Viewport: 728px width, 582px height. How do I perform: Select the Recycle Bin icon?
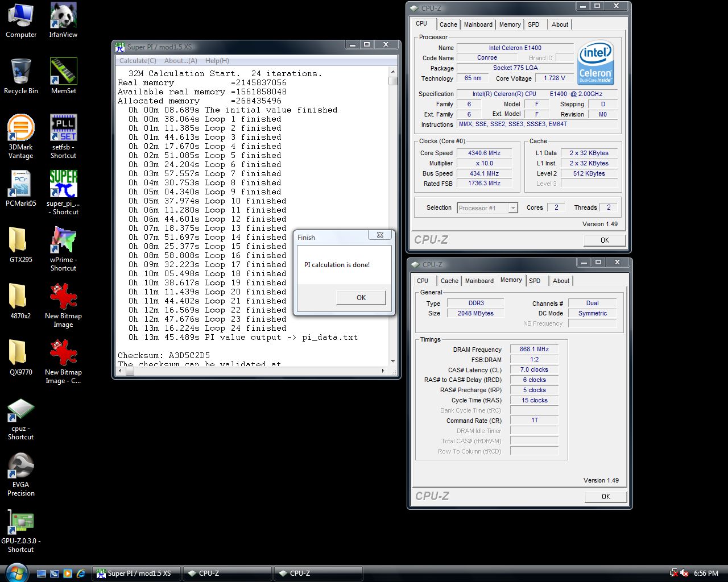pyautogui.click(x=21, y=77)
